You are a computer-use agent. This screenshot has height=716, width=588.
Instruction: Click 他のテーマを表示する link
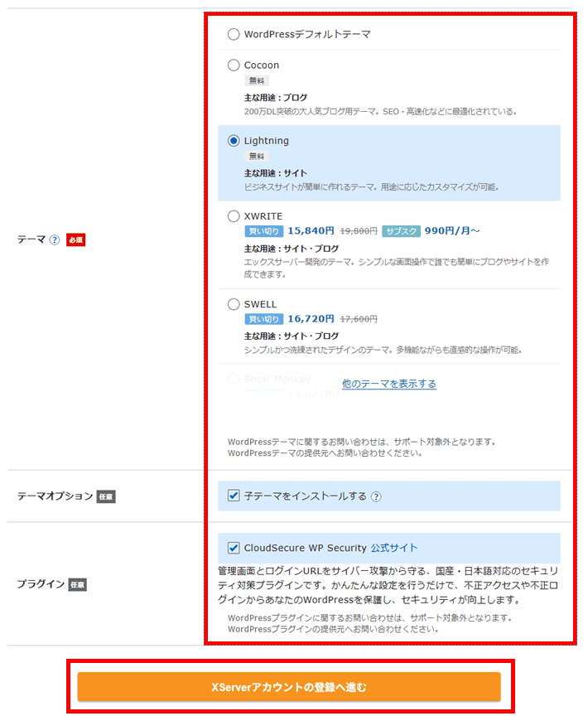[389, 384]
